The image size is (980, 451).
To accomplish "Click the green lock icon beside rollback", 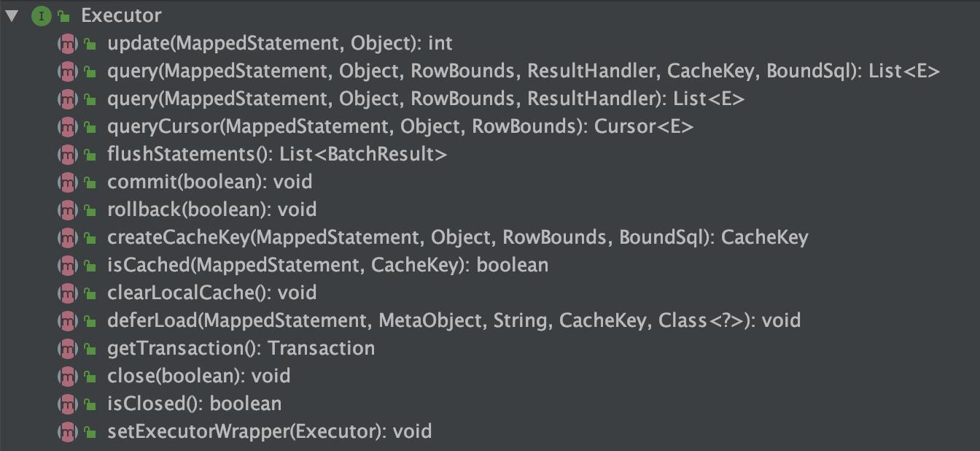I will [x=90, y=210].
